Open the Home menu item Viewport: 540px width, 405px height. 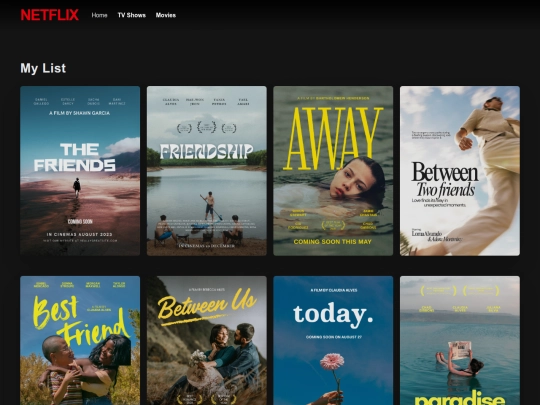pyautogui.click(x=99, y=15)
